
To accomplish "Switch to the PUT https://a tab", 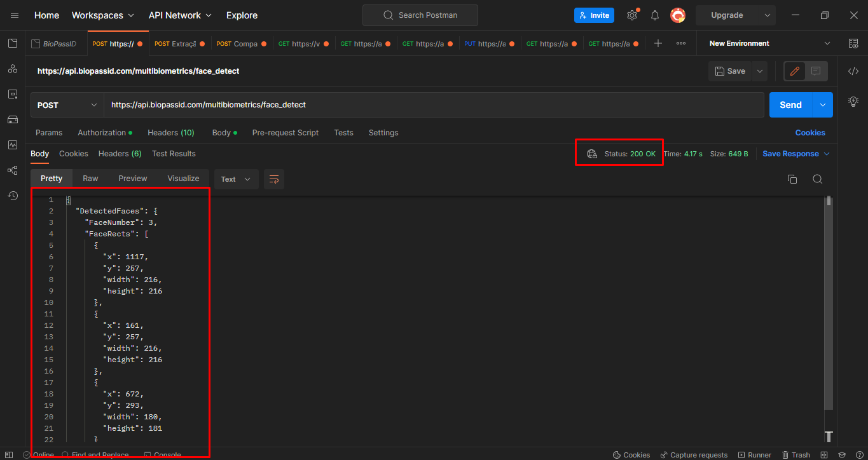I will click(490, 44).
